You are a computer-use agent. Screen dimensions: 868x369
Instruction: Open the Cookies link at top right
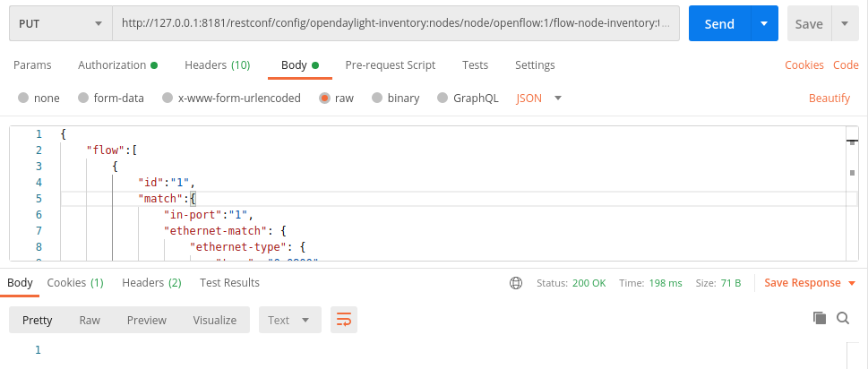804,65
